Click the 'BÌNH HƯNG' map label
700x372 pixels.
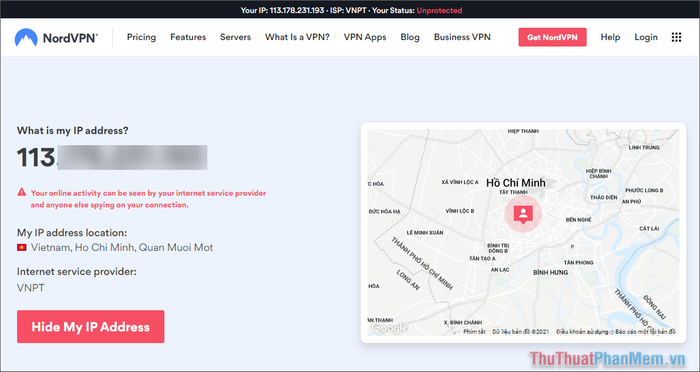[x=550, y=272]
